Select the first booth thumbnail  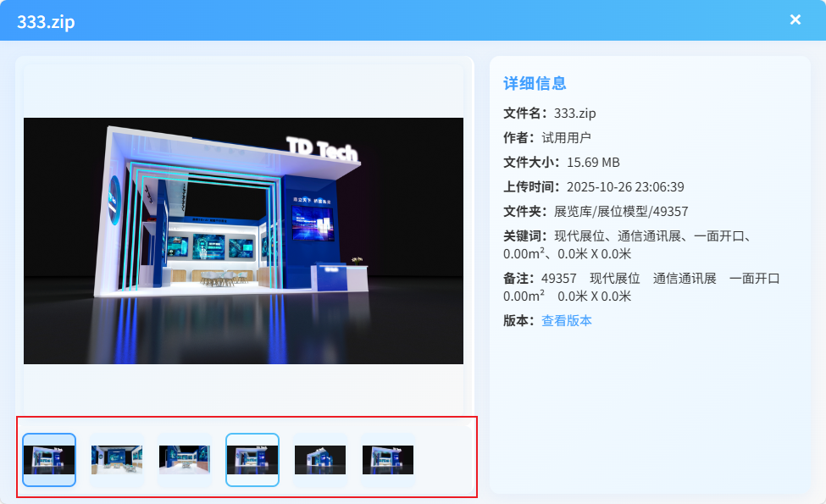point(49,460)
